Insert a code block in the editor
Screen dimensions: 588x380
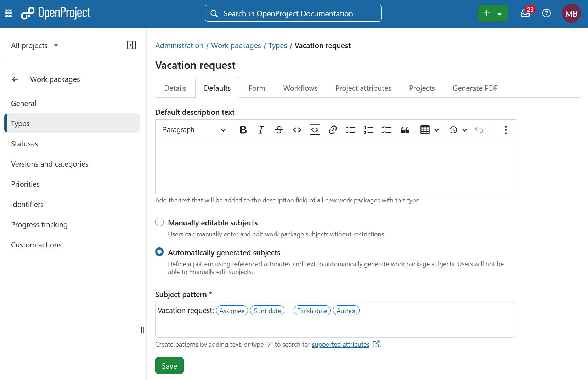[315, 130]
